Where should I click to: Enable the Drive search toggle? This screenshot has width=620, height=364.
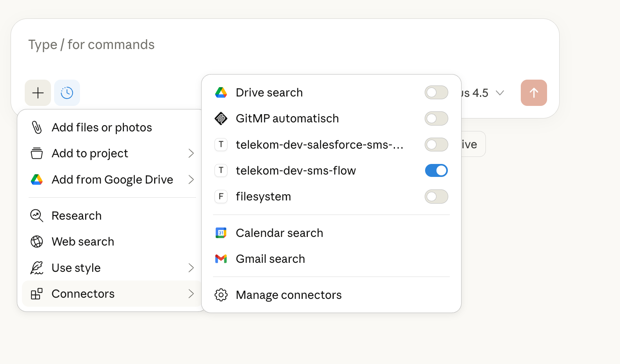click(x=436, y=93)
